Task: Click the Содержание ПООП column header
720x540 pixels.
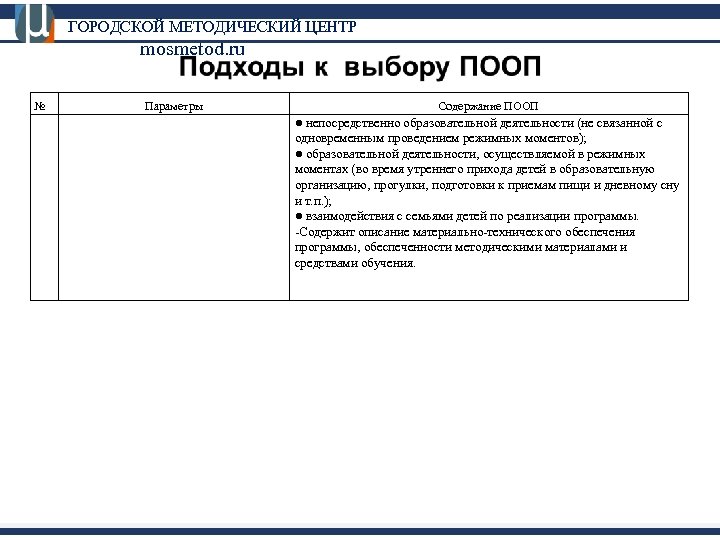Action: click(x=488, y=106)
